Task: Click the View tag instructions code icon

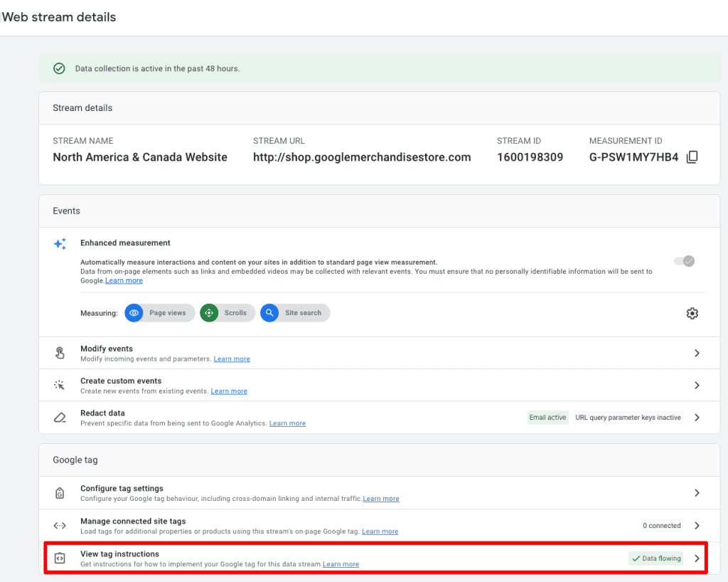Action: coord(60,559)
